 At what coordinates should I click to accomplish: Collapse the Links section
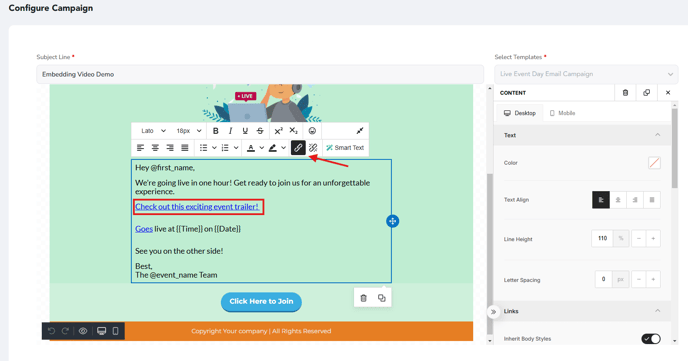[657, 311]
